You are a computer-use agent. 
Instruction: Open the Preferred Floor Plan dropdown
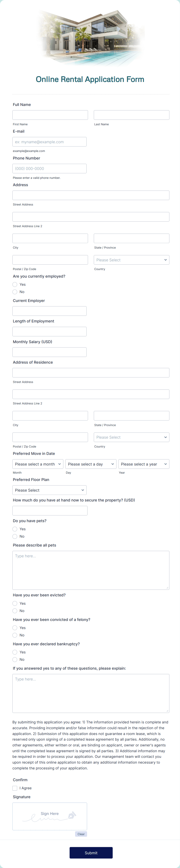(50, 490)
